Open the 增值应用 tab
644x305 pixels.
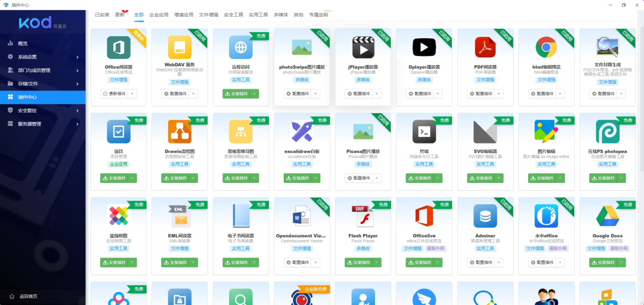[x=184, y=15]
